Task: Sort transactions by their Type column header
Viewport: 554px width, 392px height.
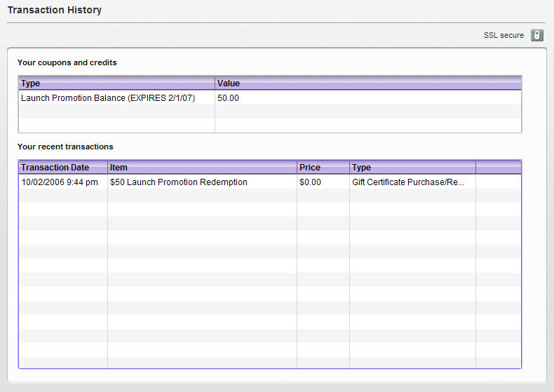Action: [412, 168]
